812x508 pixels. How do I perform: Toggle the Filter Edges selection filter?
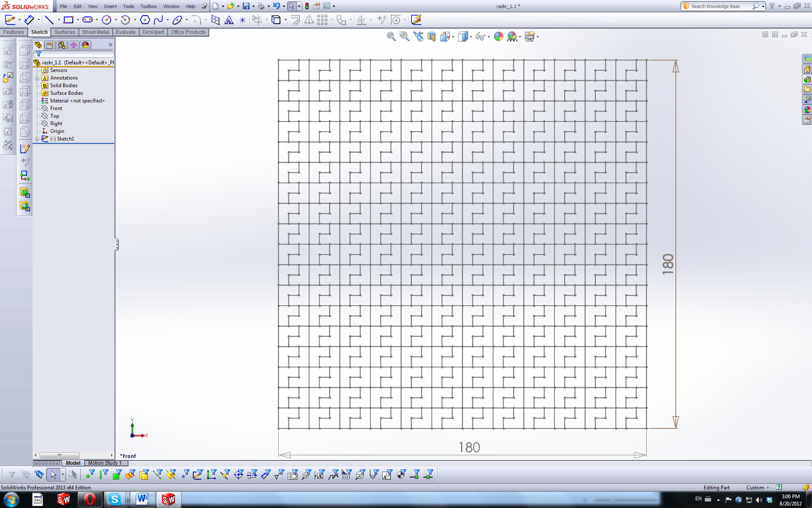tap(104, 475)
